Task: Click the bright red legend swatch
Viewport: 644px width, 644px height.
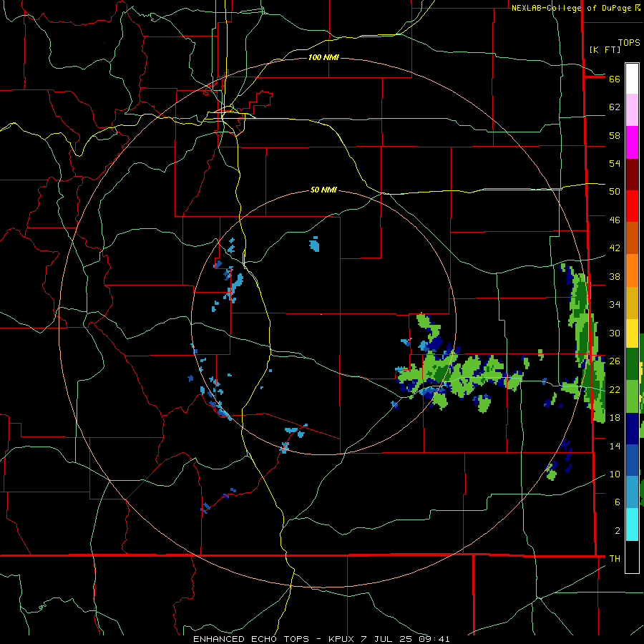Action: pyautogui.click(x=632, y=206)
